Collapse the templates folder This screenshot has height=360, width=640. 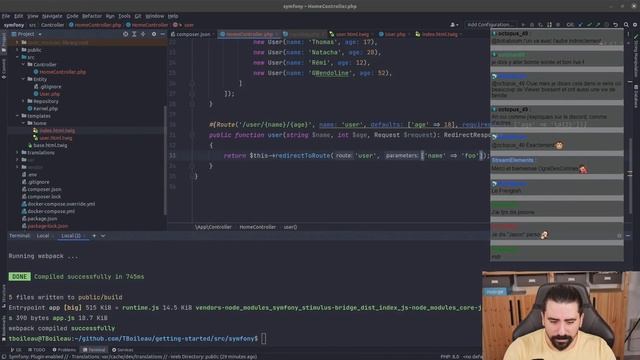tap(18, 116)
